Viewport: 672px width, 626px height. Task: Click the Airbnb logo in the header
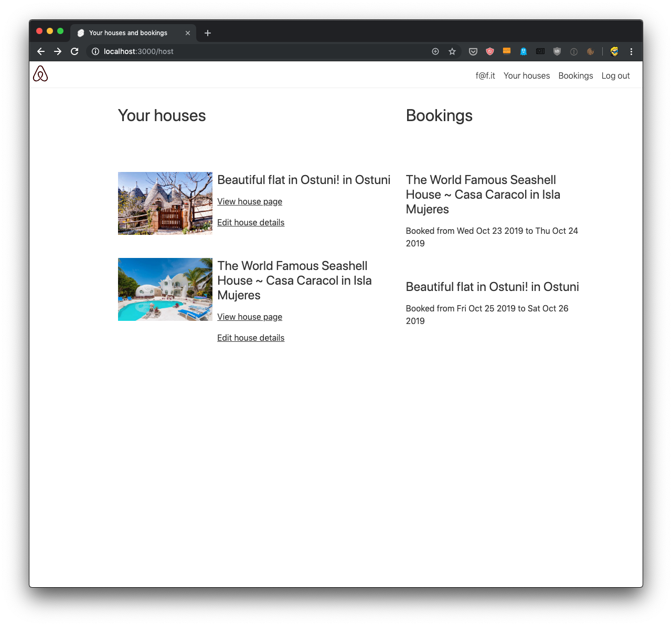[40, 74]
